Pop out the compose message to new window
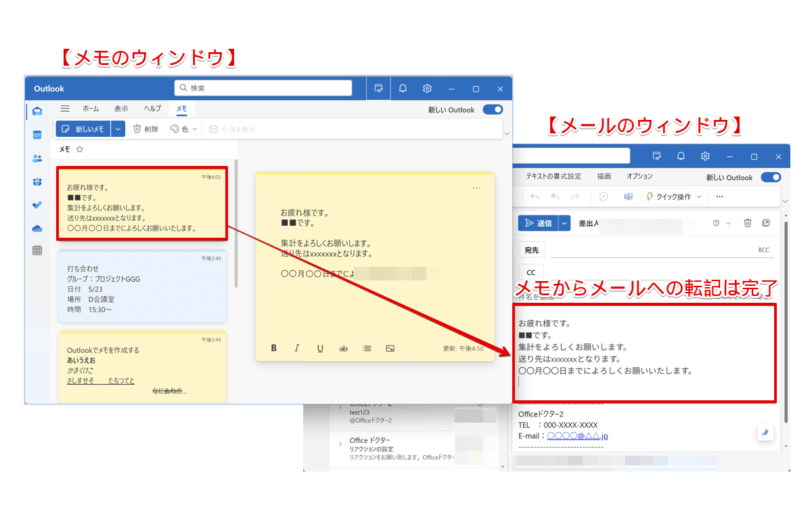This screenshot has height=508, width=812. pyautogui.click(x=766, y=223)
